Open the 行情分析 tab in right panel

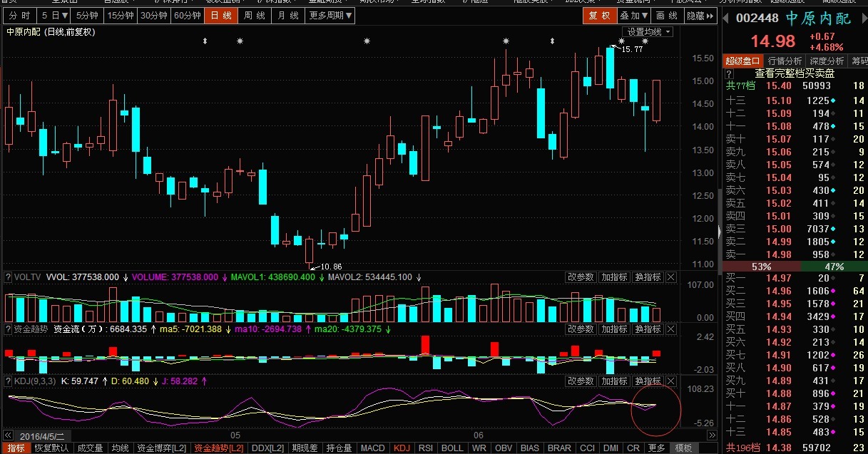coord(785,61)
